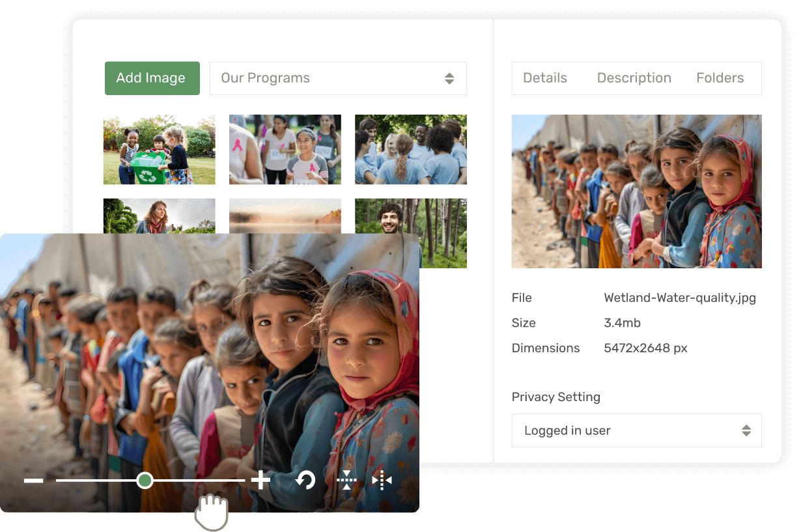Screen dimensions: 801x532
Task: Select the Folders tab
Action: click(720, 78)
